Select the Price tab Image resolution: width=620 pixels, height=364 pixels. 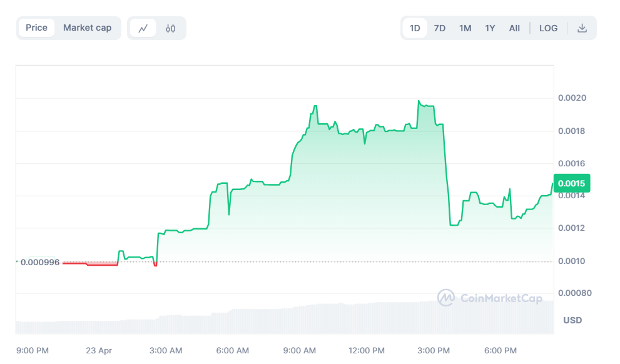tap(36, 28)
